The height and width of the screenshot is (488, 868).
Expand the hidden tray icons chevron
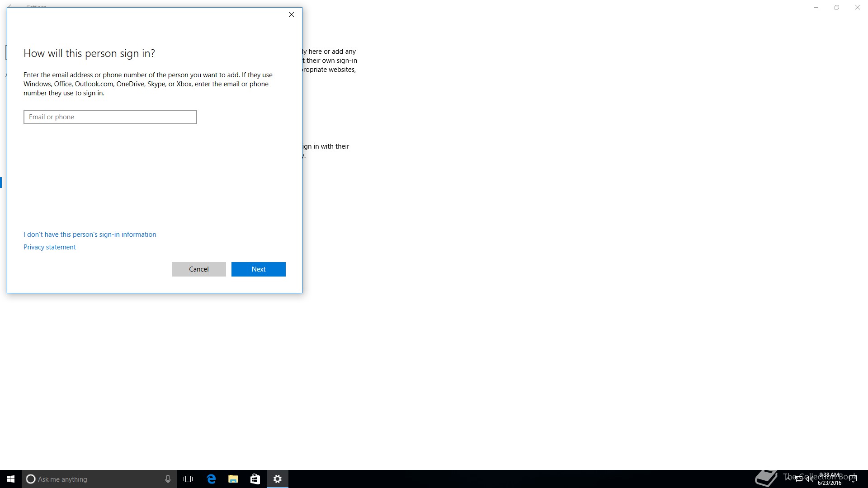[x=788, y=479]
